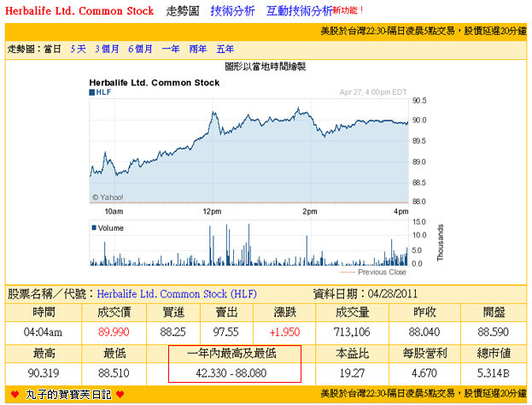Switch chart range to 兩年

[x=198, y=50]
